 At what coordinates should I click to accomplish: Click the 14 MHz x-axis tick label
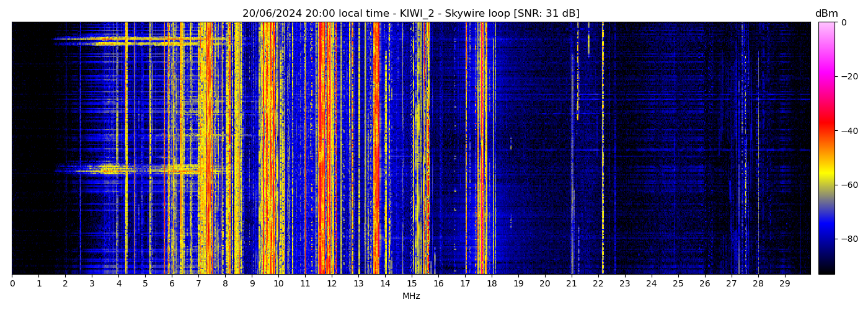coord(385,284)
